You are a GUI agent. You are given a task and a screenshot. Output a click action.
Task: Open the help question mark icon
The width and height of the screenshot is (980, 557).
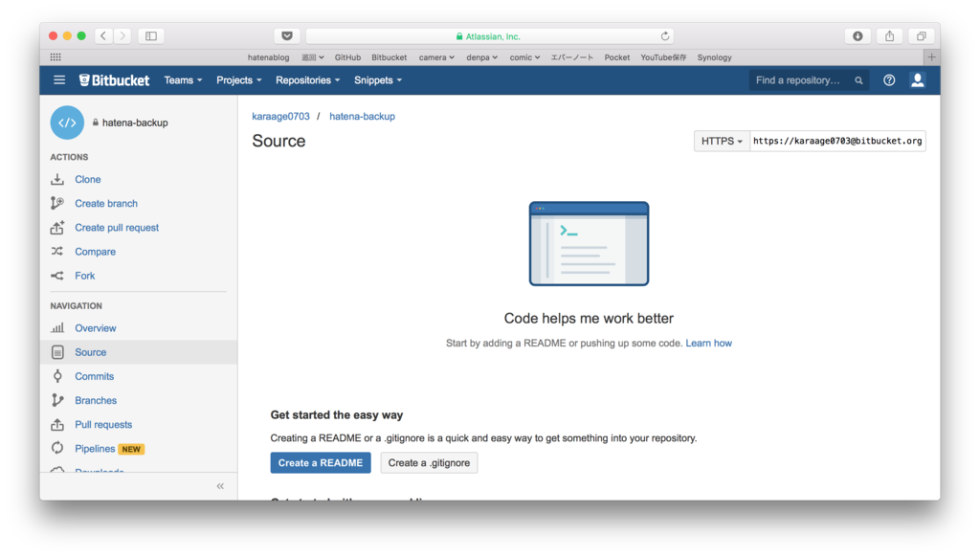pyautogui.click(x=889, y=80)
